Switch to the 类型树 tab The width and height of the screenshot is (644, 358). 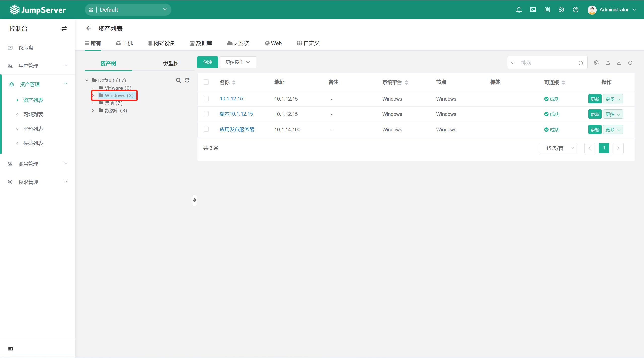[171, 64]
